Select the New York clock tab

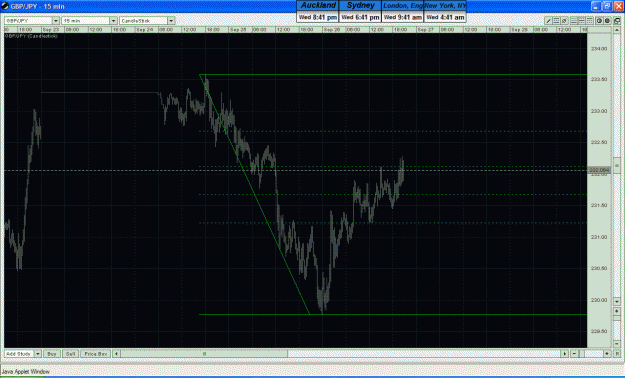445,6
